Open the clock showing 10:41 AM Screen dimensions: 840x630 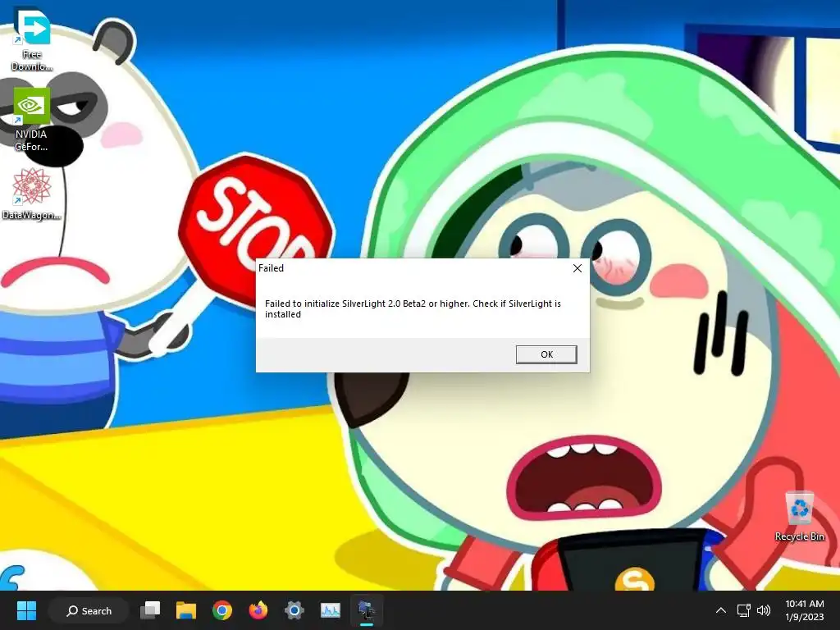pos(804,610)
